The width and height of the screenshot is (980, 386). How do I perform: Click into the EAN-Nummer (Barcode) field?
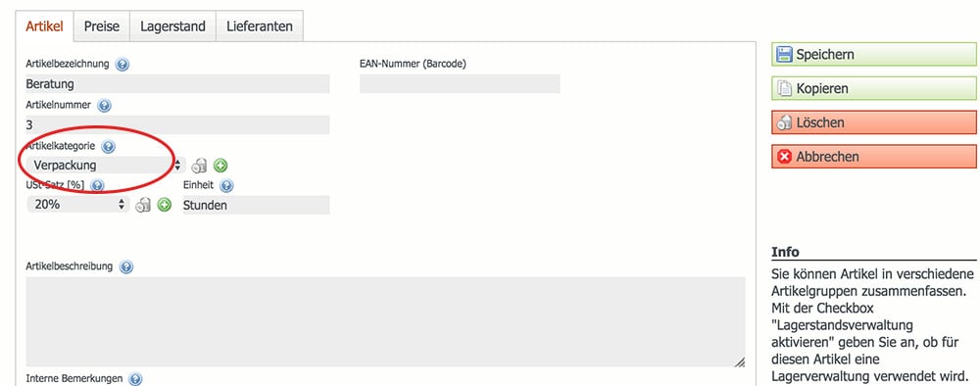[460, 83]
